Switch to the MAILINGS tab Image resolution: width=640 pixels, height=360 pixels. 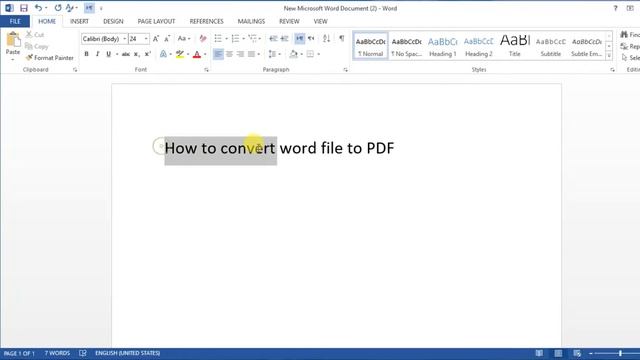tap(251, 21)
